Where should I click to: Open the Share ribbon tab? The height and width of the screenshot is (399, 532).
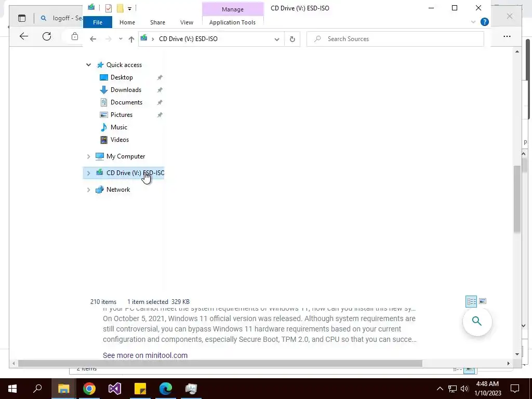(158, 22)
